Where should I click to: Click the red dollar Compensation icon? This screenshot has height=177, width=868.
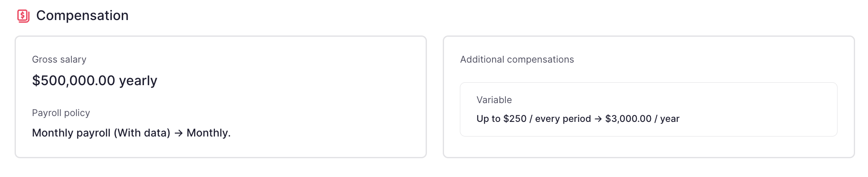(23, 16)
